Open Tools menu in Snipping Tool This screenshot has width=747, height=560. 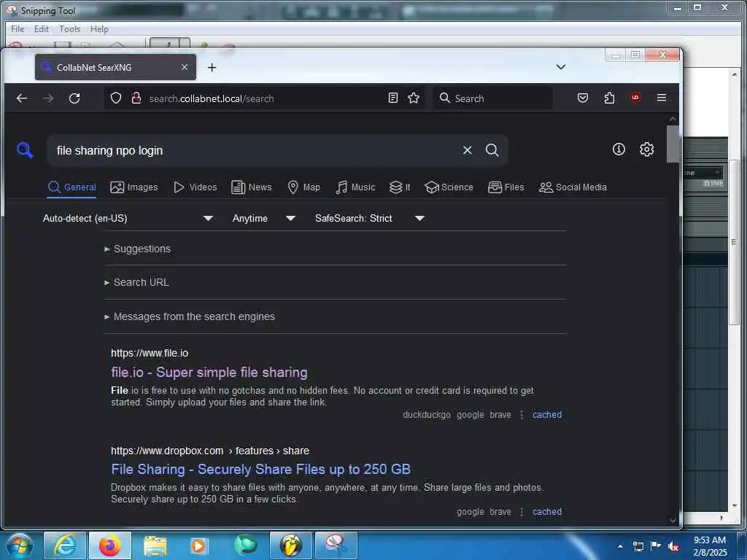[69, 29]
